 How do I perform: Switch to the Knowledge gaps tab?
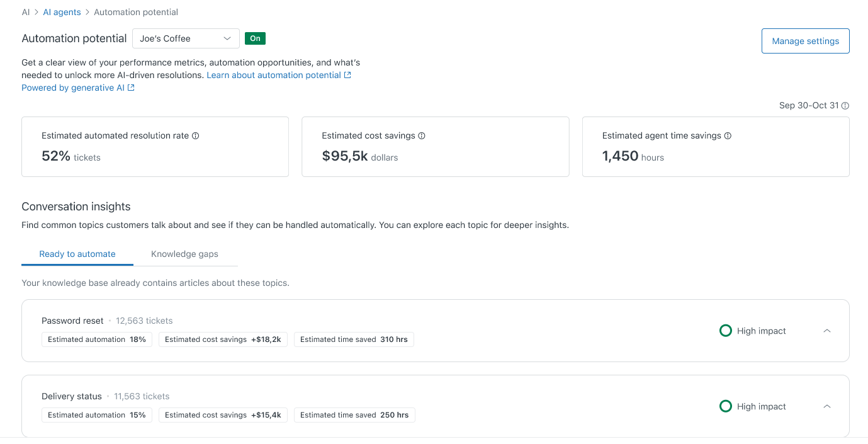pyautogui.click(x=184, y=254)
